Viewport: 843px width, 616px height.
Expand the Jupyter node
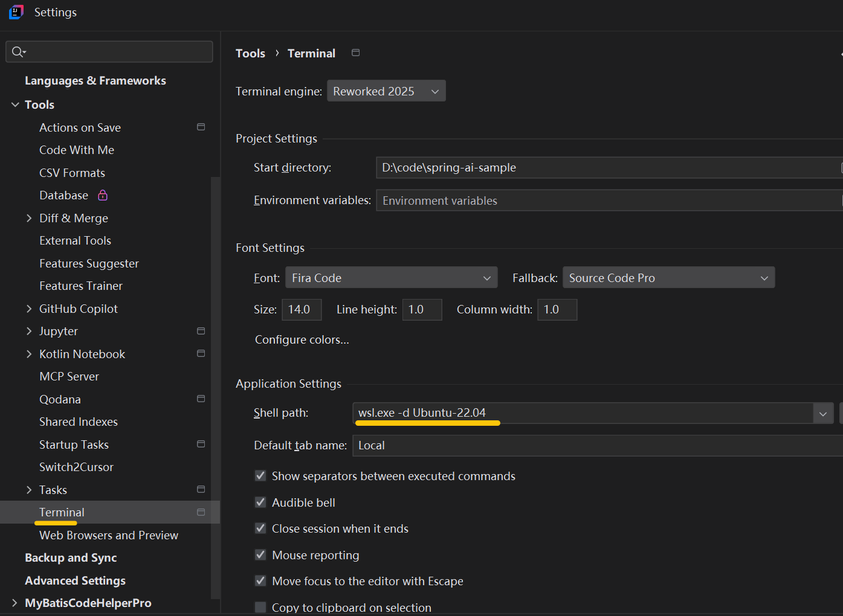[29, 331]
